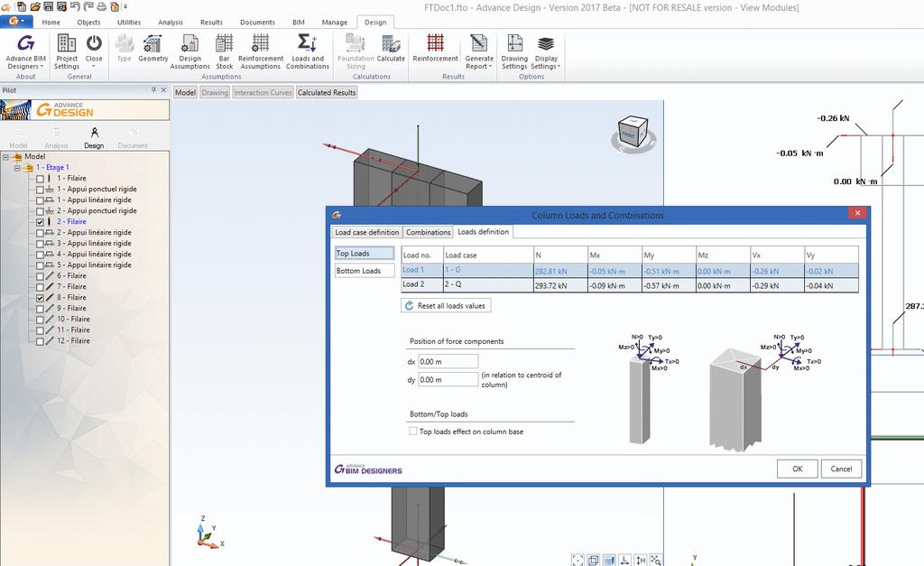Viewport: 924px width, 566px height.
Task: Open Project Settings in the ribbon
Action: (x=67, y=51)
